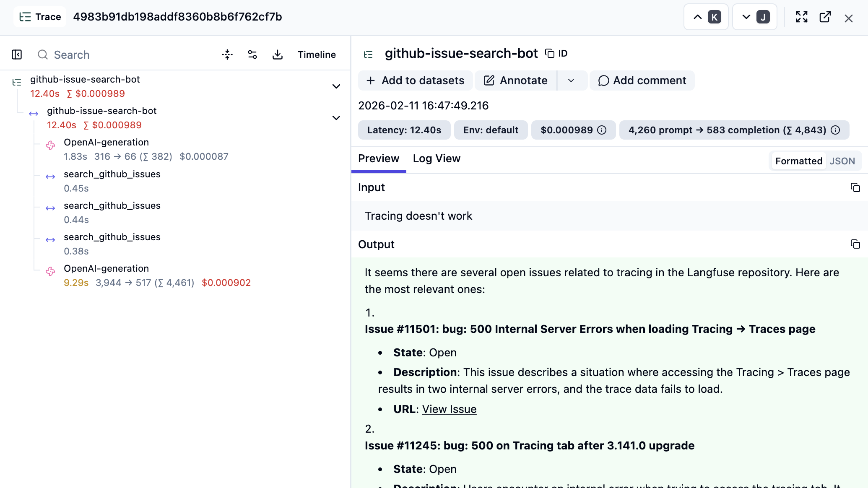Collapse all nodes in the trace tree
This screenshot has height=488, width=868.
point(227,55)
